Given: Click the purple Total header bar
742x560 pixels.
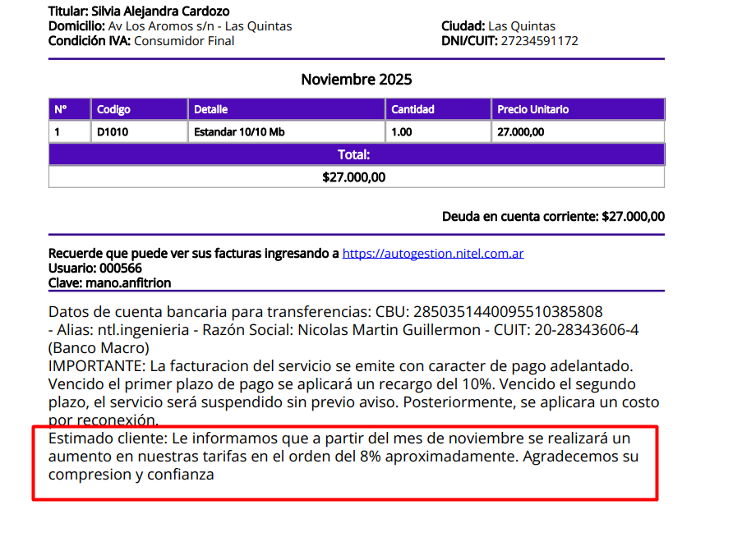Looking at the screenshot, I should coord(356,154).
